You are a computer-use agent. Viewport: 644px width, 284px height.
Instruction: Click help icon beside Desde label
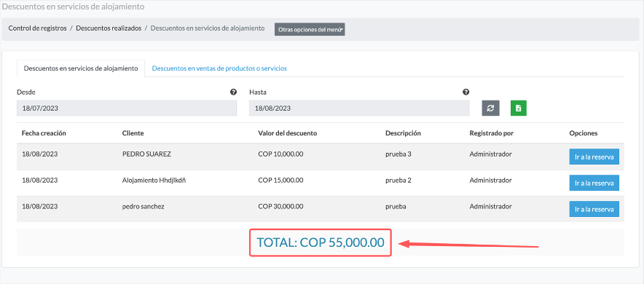pos(233,92)
